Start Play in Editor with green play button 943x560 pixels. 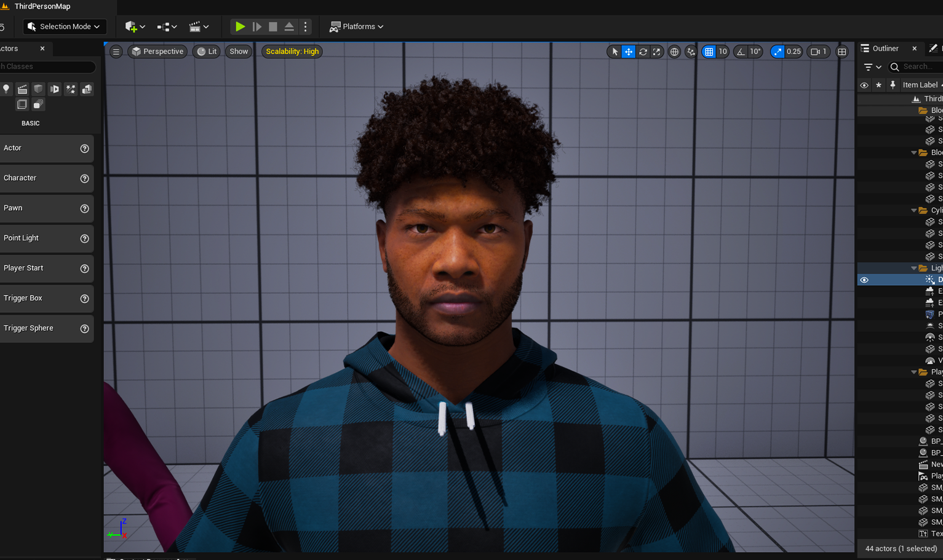[241, 26]
